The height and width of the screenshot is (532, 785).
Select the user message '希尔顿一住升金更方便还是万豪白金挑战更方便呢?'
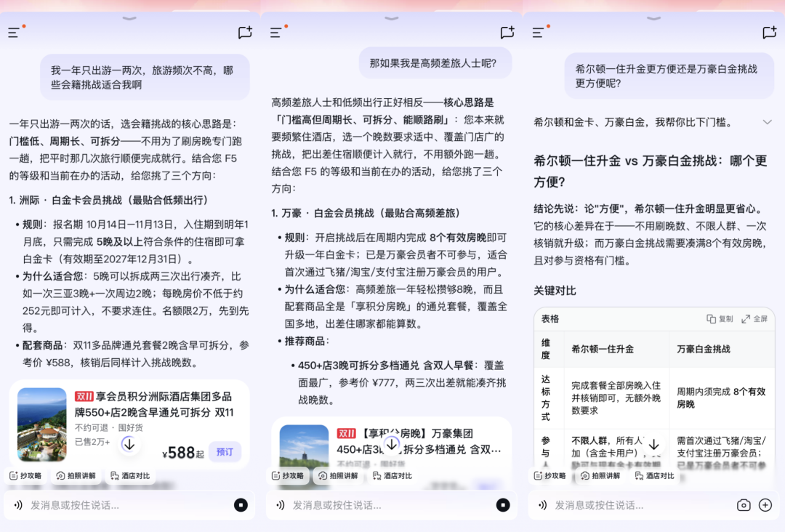tap(669, 76)
